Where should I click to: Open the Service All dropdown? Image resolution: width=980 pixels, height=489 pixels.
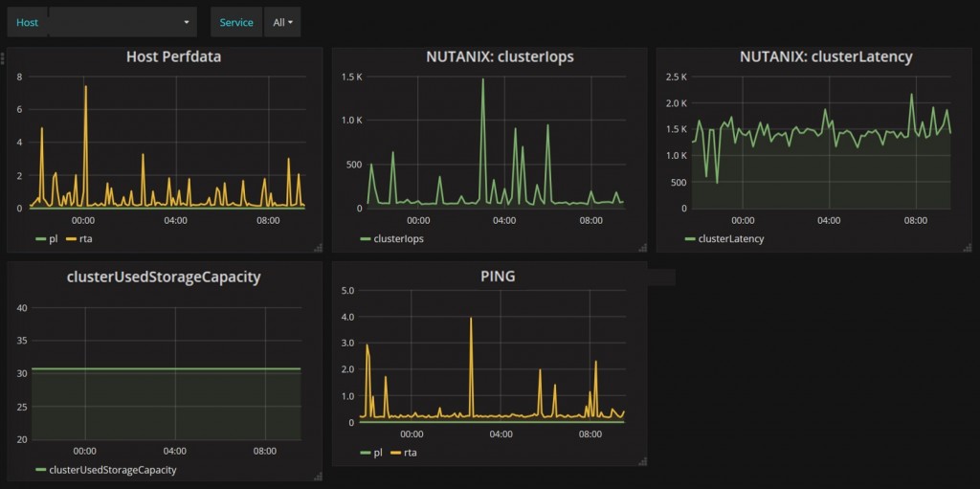pos(282,23)
